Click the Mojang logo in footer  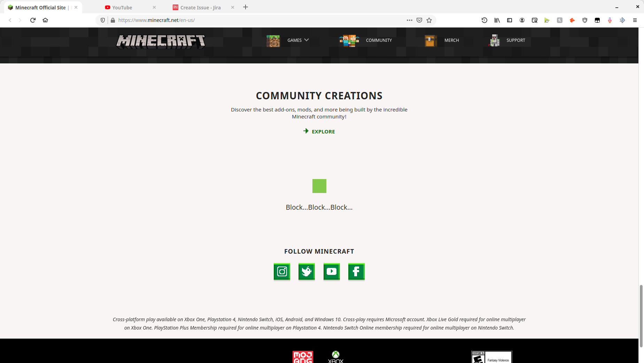tap(303, 357)
